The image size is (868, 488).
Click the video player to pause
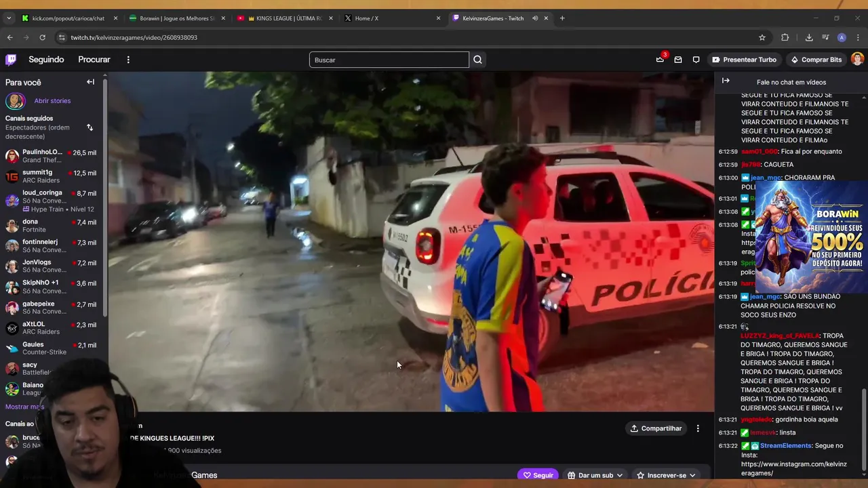[411, 242]
